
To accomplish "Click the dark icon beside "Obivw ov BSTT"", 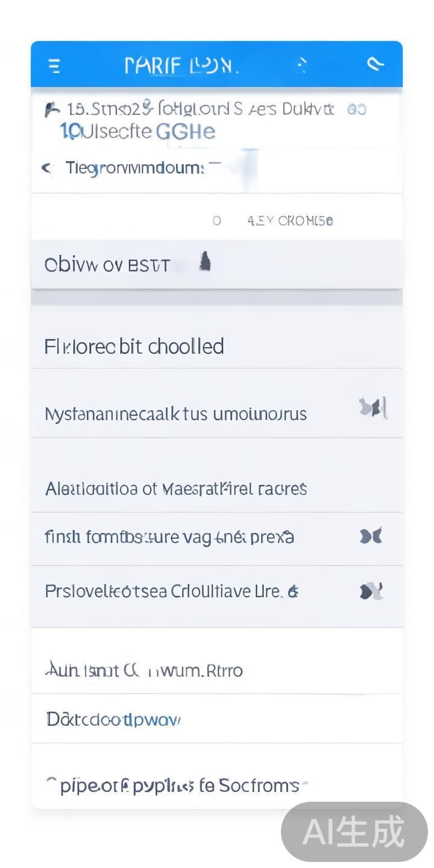I will [205, 263].
